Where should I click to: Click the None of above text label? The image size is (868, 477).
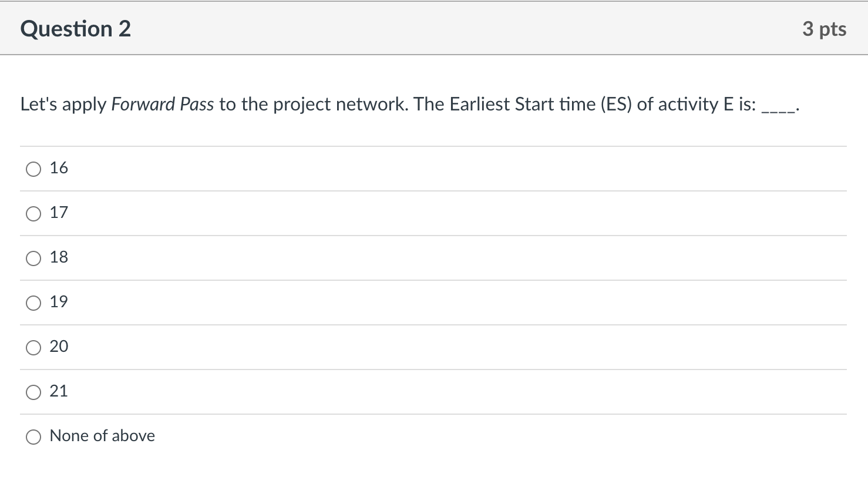point(102,435)
